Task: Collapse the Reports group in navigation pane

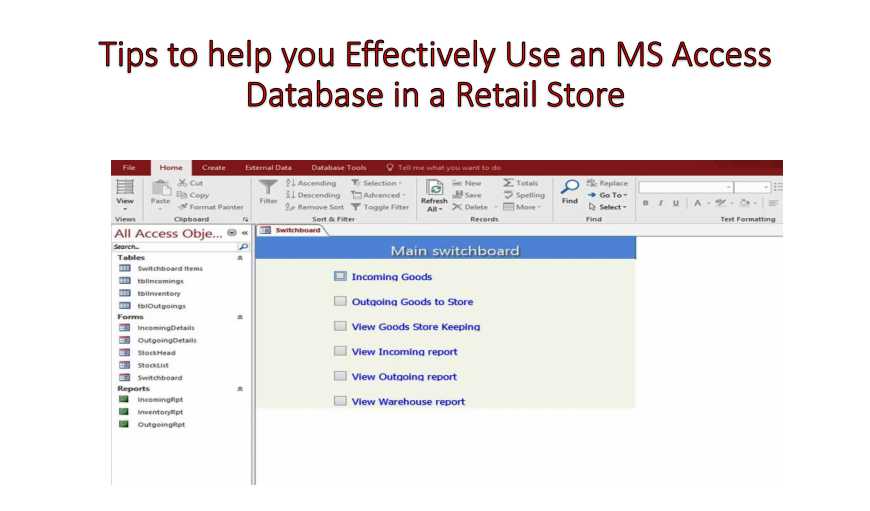Action: (240, 389)
